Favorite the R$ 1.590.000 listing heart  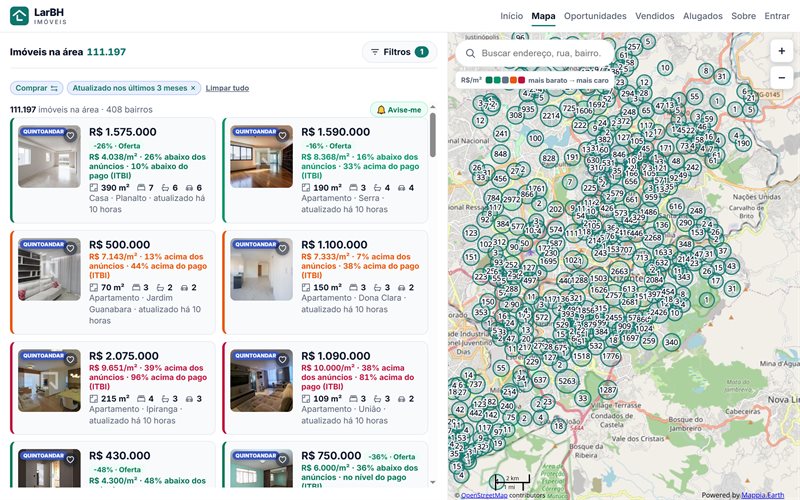click(x=283, y=136)
